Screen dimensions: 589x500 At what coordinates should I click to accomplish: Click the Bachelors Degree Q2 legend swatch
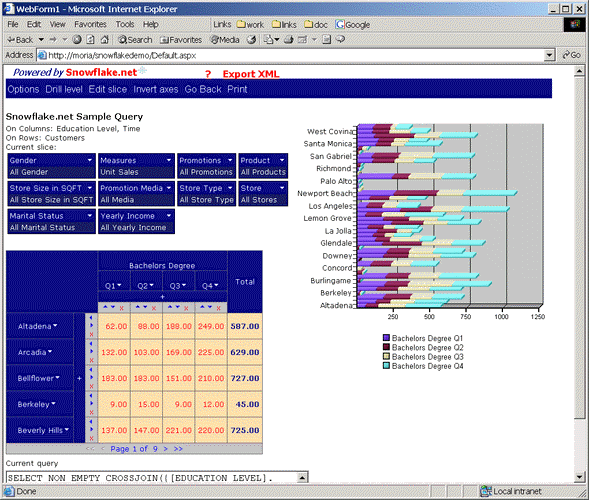click(x=386, y=347)
